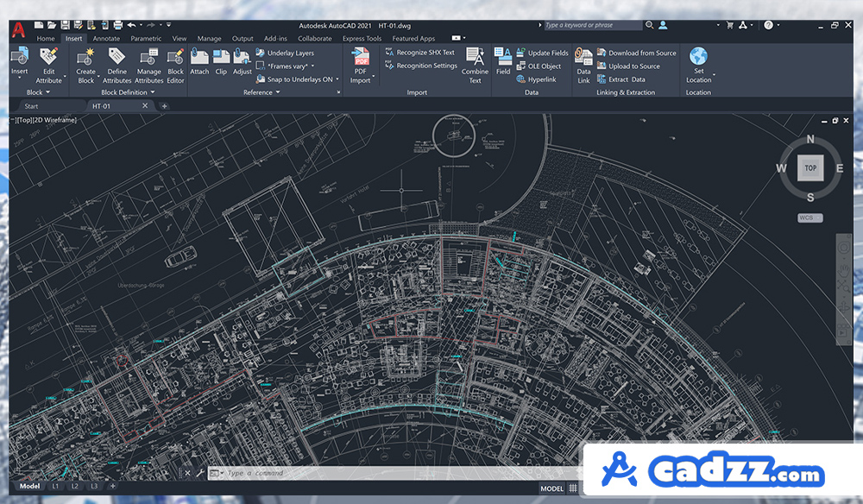
Task: Click Underlay Layers button
Action: pyautogui.click(x=285, y=53)
